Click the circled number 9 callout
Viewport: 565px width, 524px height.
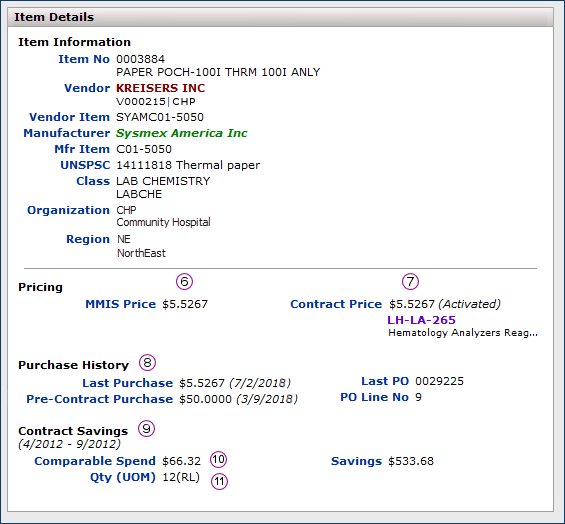pyautogui.click(x=146, y=428)
